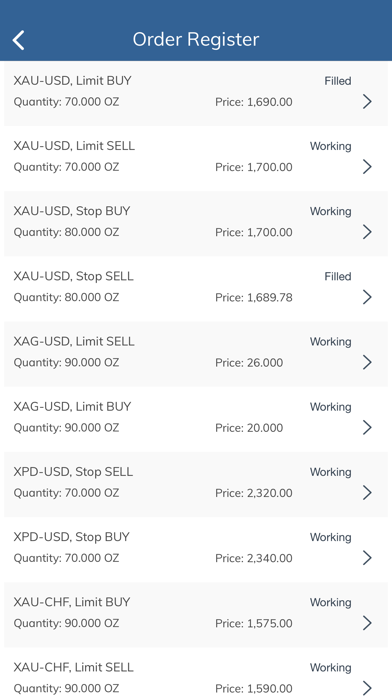This screenshot has width=392, height=696.
Task: Expand XAU-CHF Limit SELL order arrow
Action: coord(367,688)
